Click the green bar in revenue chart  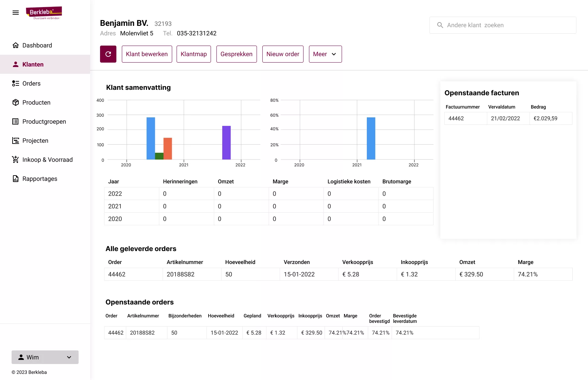click(x=159, y=156)
